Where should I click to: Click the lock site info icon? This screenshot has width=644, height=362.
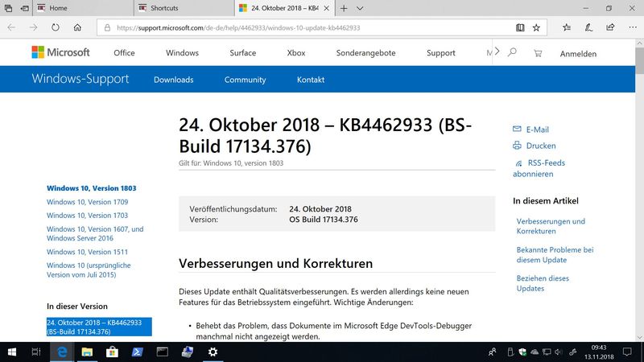click(107, 27)
